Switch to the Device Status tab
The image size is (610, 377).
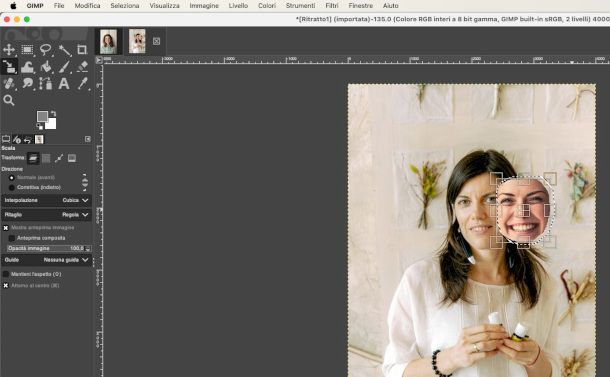click(17, 139)
